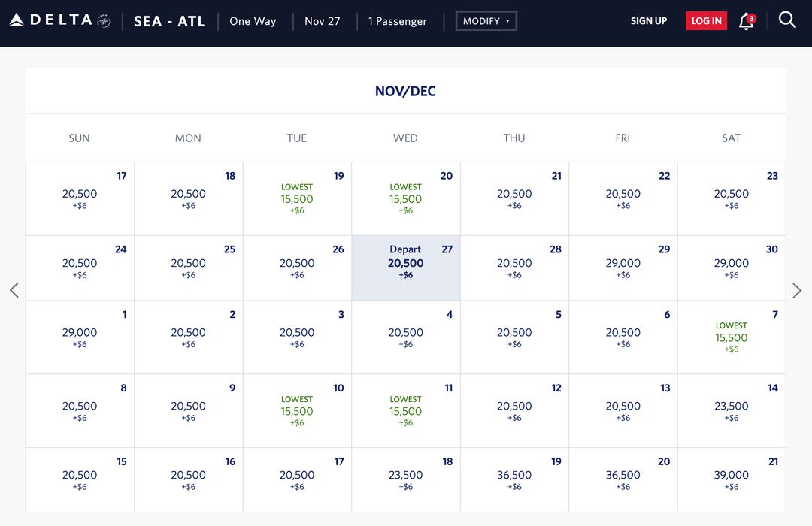This screenshot has height=526, width=812.
Task: Open the MODIFY dropdown
Action: tap(486, 20)
